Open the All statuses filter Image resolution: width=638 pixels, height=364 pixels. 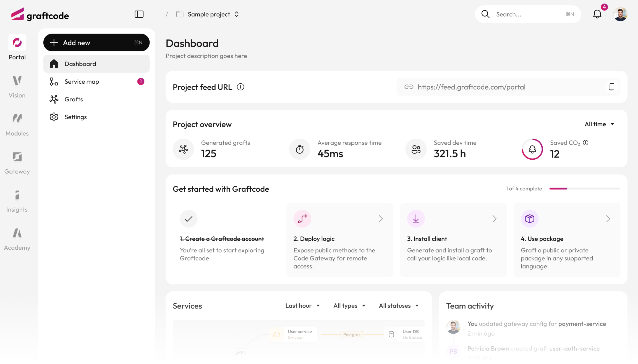398,305
